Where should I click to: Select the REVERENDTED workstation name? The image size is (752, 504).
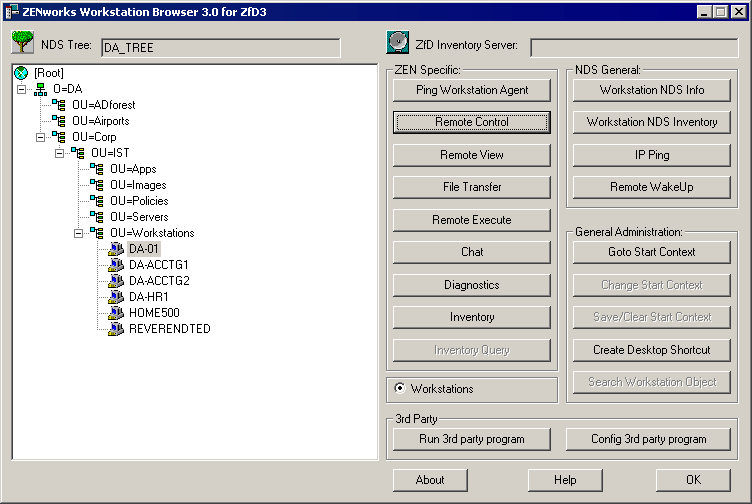[170, 329]
